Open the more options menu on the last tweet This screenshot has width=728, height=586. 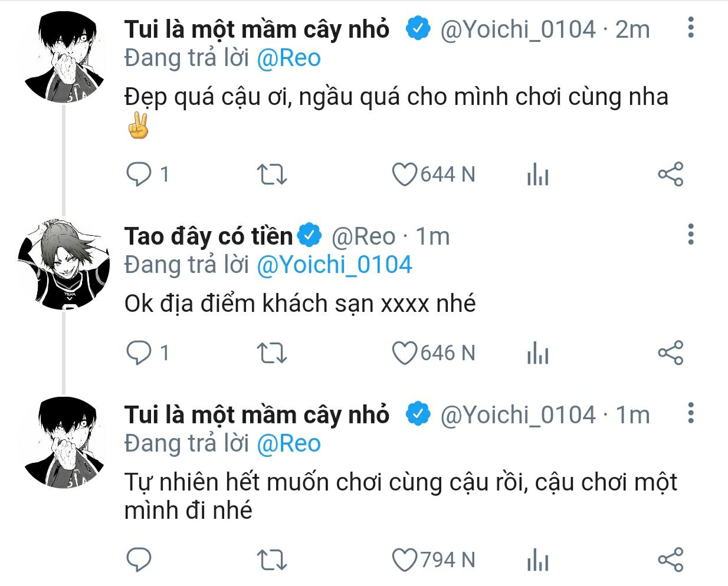691,413
